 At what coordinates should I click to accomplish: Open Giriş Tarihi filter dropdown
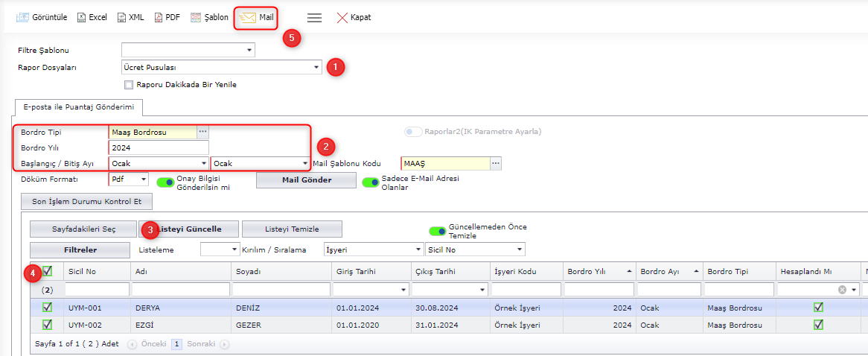[403, 290]
